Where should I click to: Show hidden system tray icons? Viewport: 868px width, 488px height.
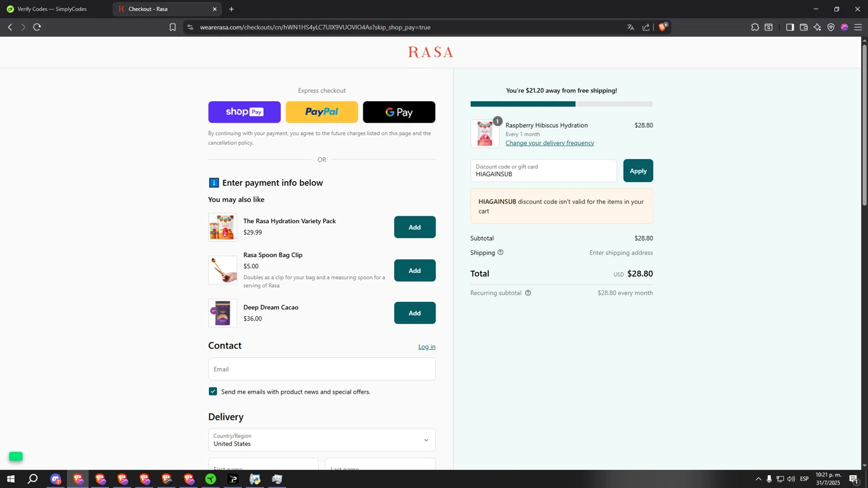(x=758, y=479)
